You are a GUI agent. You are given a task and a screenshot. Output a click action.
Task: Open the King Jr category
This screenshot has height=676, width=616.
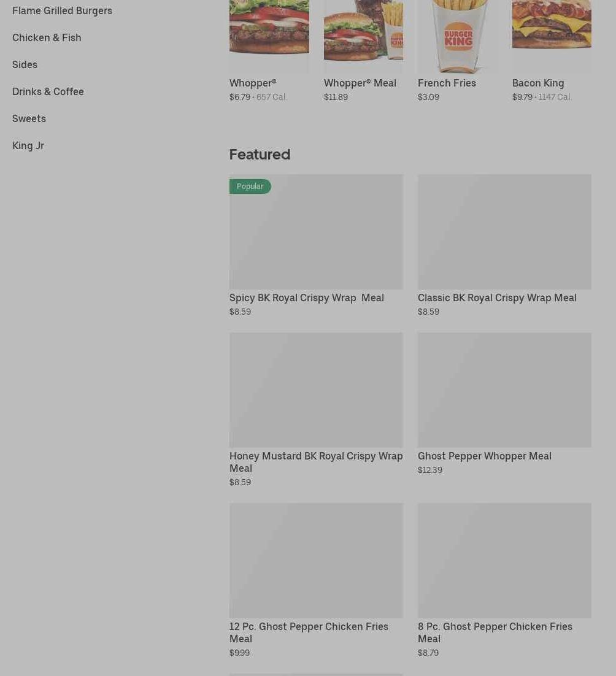28,146
